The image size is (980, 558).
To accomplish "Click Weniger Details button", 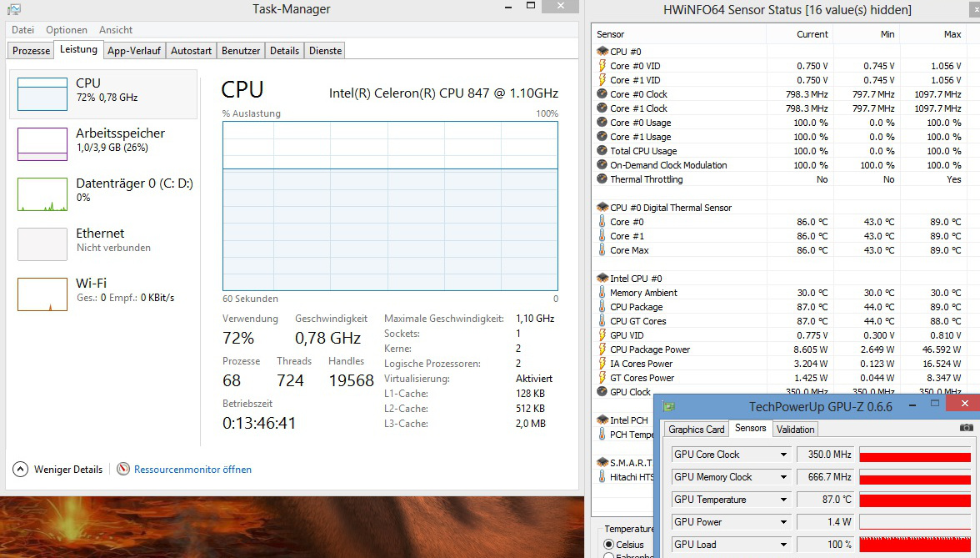I will tap(57, 469).
